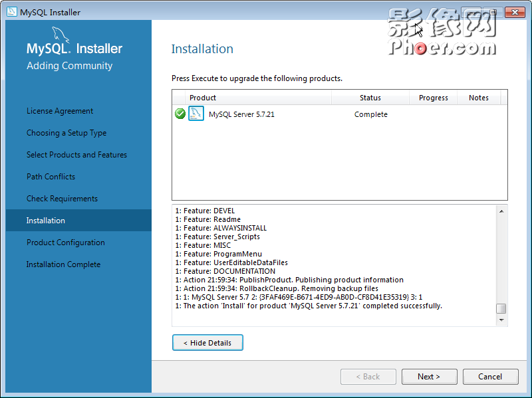Click log line 'Feature: Readme'
Viewport: 532px width, 398px height.
pos(207,219)
